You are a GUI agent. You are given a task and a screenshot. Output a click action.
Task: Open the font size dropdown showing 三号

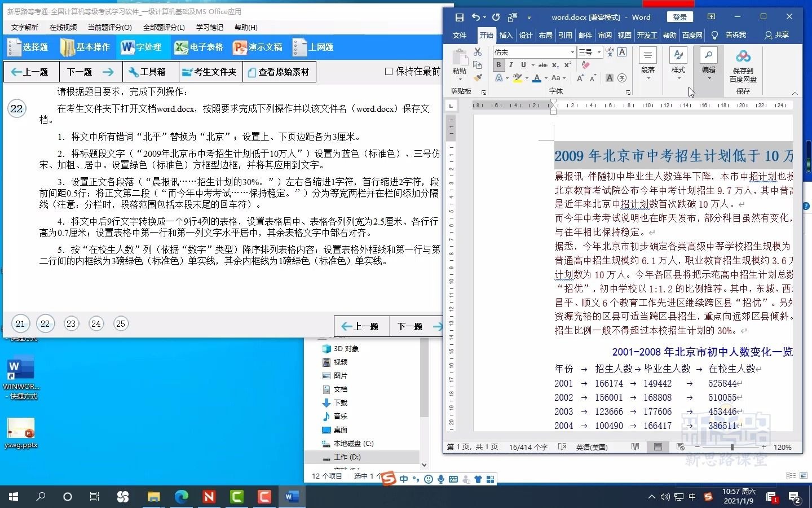[x=599, y=51]
